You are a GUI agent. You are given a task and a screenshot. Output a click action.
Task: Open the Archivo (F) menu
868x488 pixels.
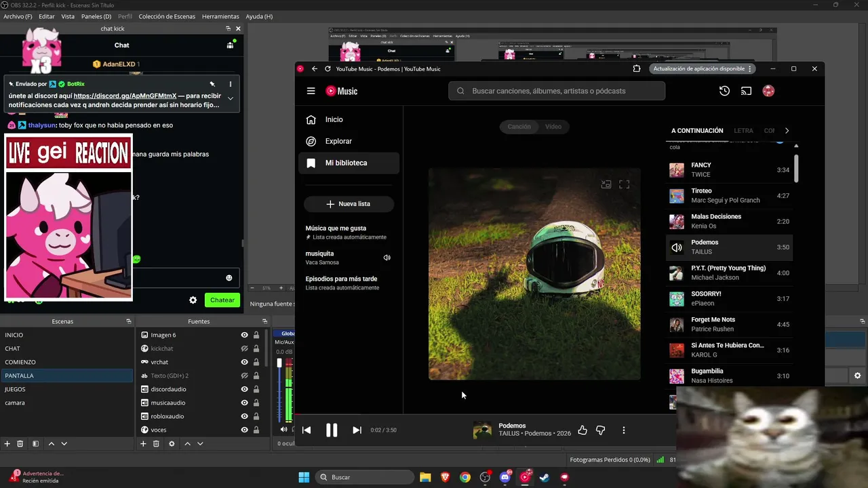(x=18, y=16)
